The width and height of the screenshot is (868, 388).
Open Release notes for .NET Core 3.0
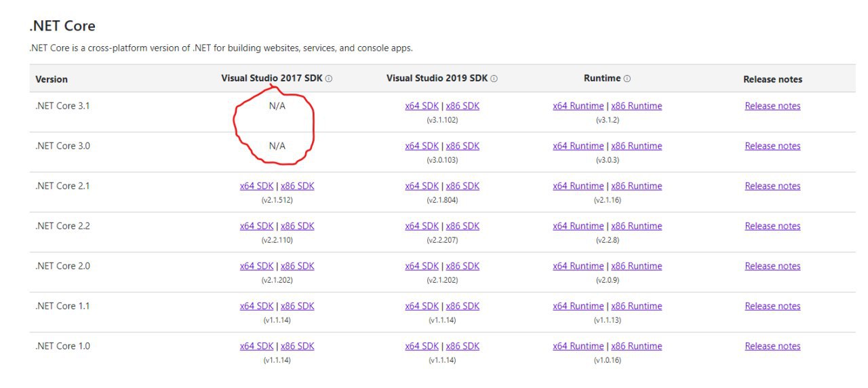tap(772, 146)
